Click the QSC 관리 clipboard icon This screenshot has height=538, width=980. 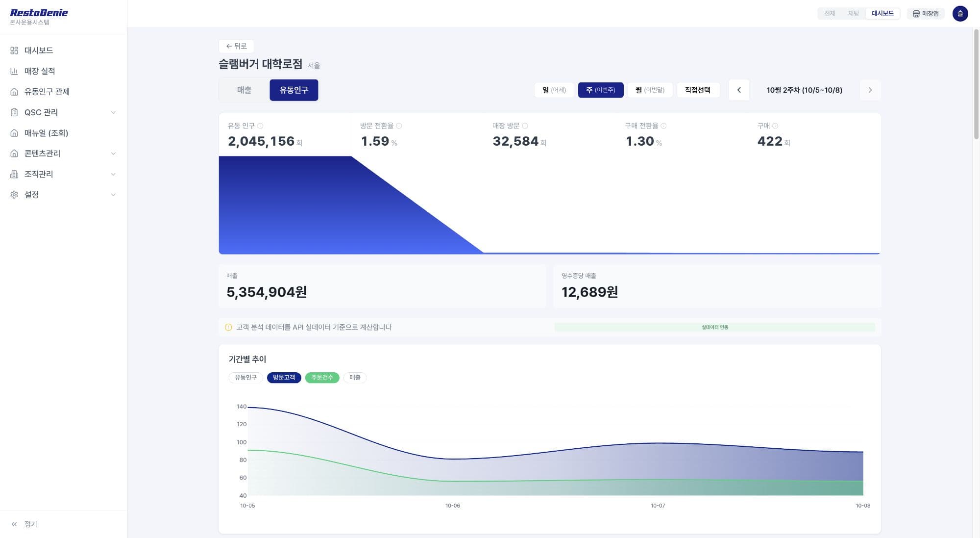tap(14, 112)
